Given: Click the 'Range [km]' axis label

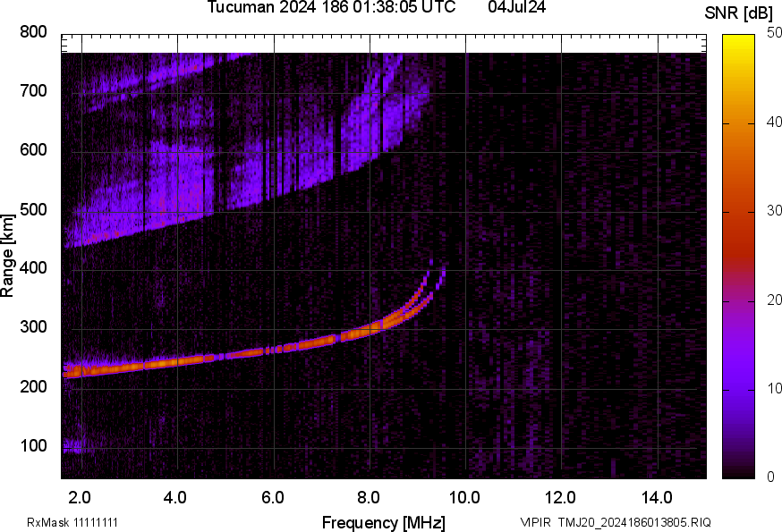Looking at the screenshot, I should point(7,257).
